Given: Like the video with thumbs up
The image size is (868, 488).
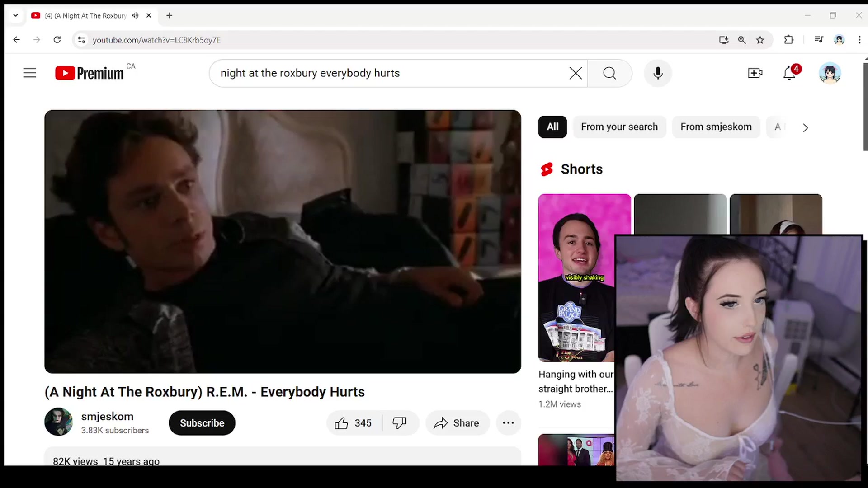Looking at the screenshot, I should pyautogui.click(x=354, y=423).
